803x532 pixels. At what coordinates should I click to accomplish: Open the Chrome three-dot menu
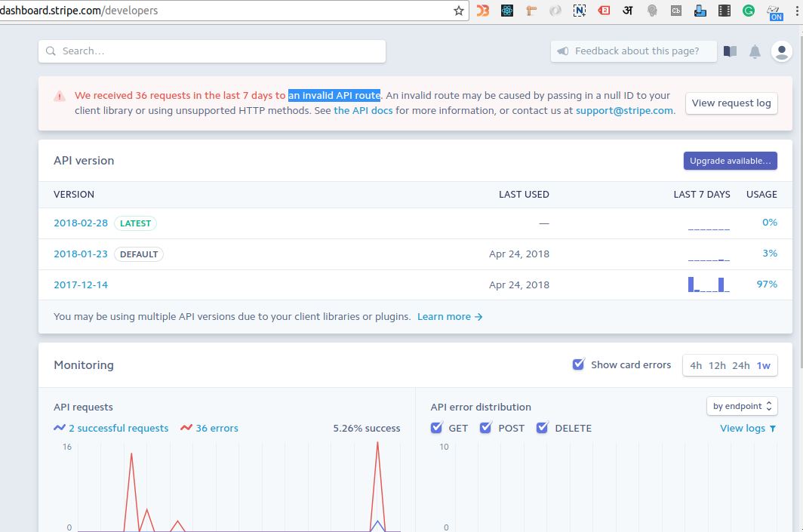797,11
